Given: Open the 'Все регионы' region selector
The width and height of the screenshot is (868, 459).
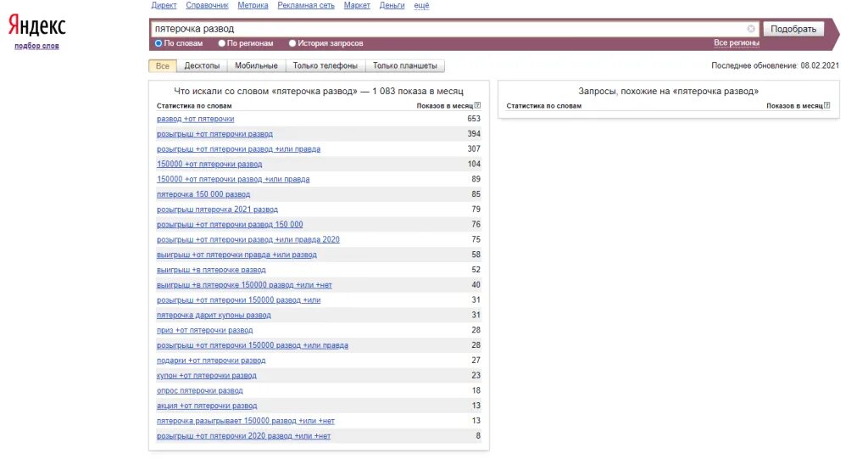Looking at the screenshot, I should [737, 42].
